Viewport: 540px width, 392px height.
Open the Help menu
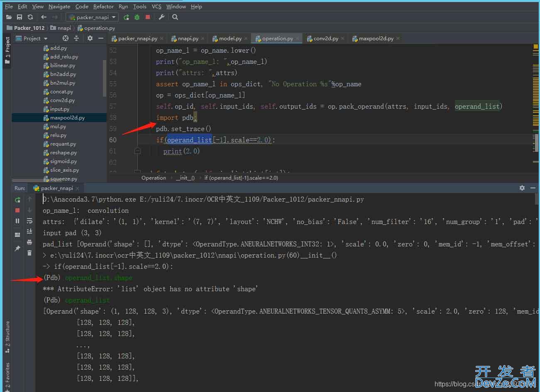tap(196, 6)
